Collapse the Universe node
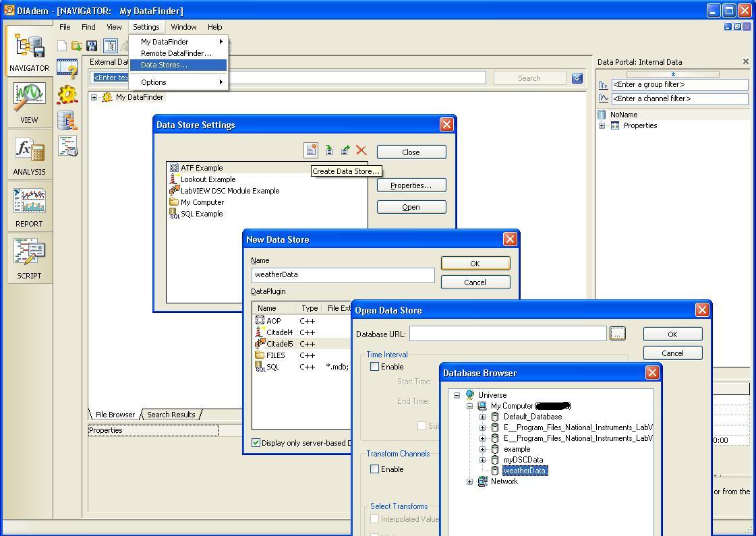 (457, 395)
